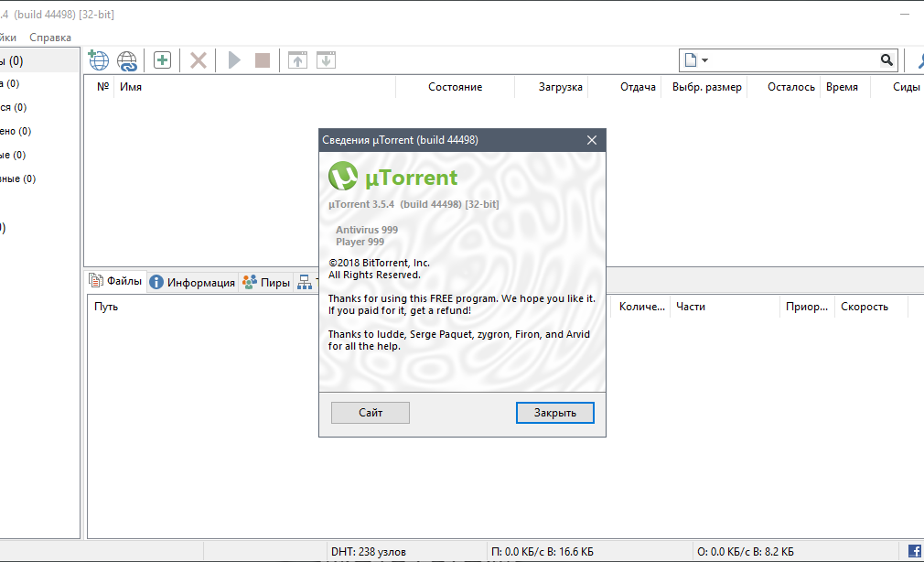Click the version text µTorrent 3.5.4 in dialog

[414, 205]
